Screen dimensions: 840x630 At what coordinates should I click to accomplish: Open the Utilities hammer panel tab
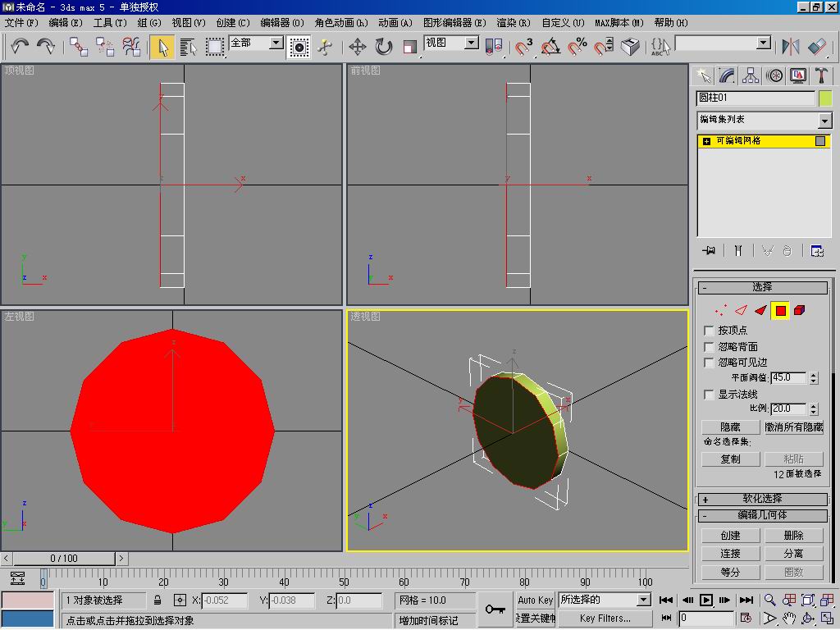pos(821,75)
